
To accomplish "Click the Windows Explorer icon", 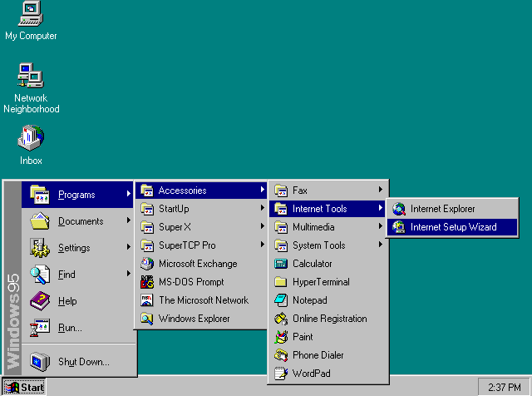I will [x=147, y=319].
